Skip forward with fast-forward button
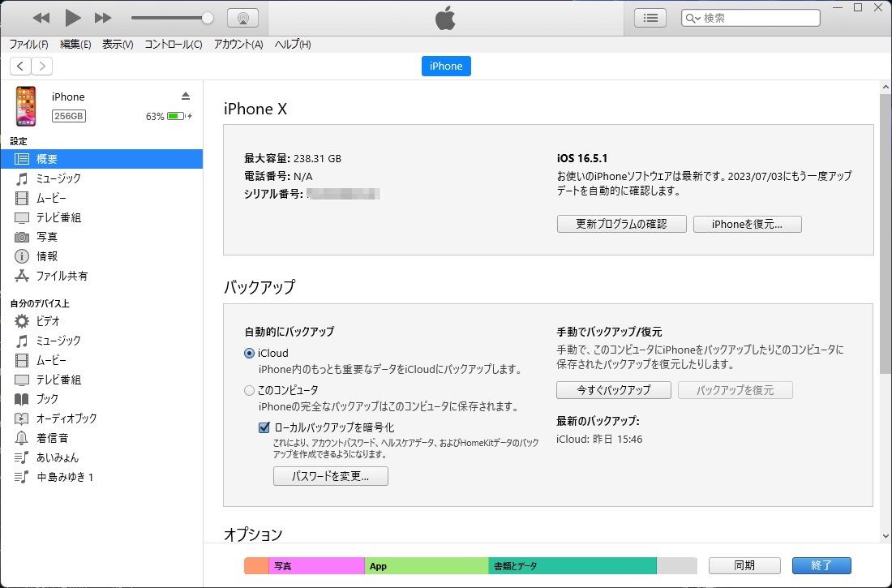892x588 pixels. click(103, 18)
